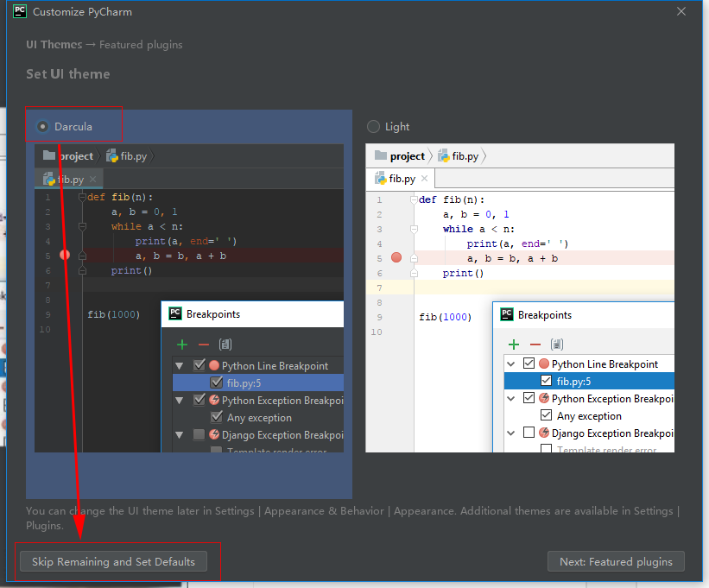Close fib.py tab in Light preview

pyautogui.click(x=424, y=178)
